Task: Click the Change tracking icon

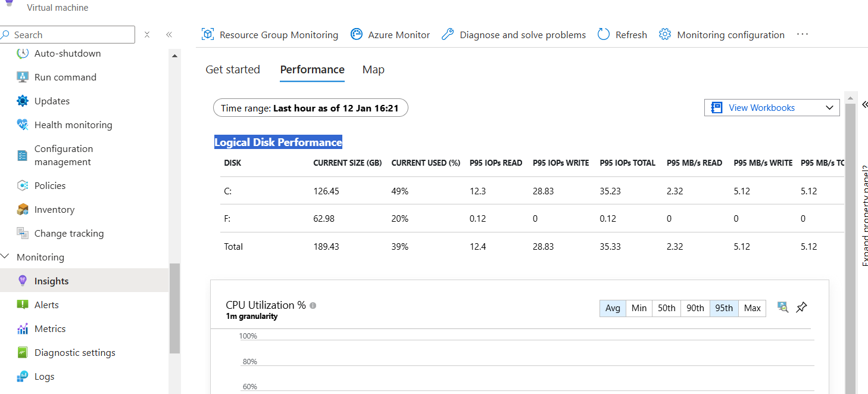Action: (23, 233)
